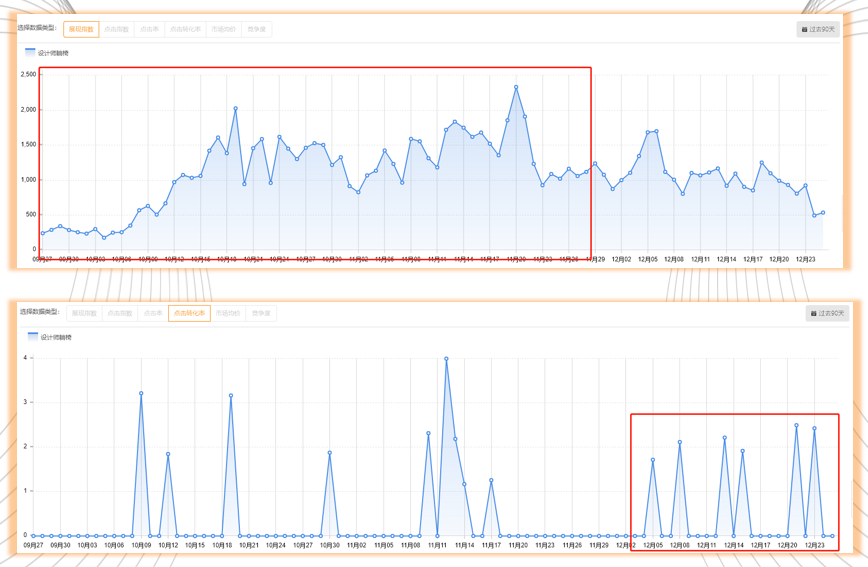Click 12月20 x-axis label in bottom chart
This screenshot has width=868, height=567.
787,545
